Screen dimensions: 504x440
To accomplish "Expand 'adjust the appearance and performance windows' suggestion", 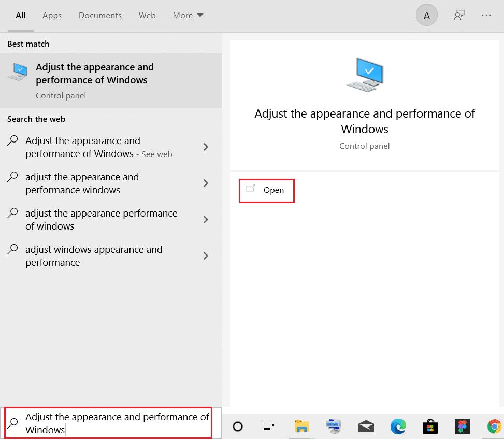I will [206, 183].
